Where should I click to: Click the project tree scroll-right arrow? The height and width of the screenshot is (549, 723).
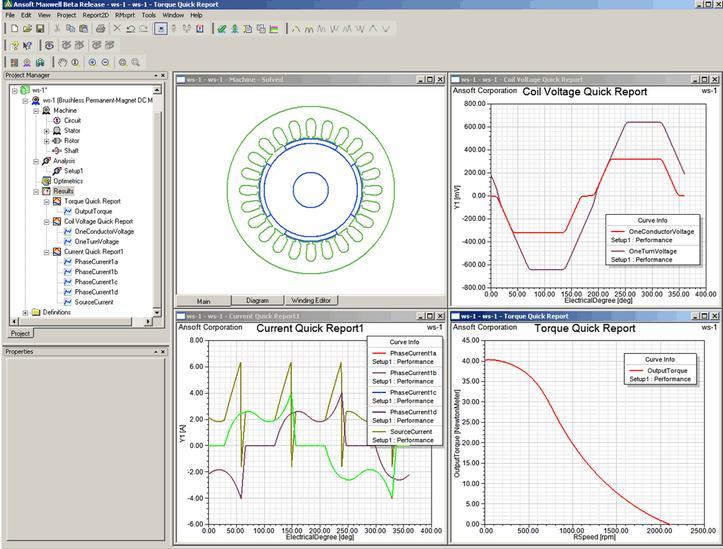click(148, 321)
